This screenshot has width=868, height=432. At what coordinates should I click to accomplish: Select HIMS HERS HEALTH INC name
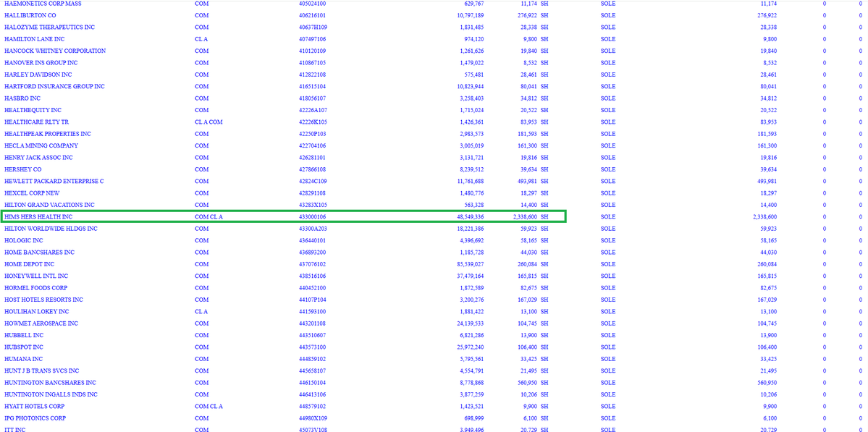pos(38,217)
